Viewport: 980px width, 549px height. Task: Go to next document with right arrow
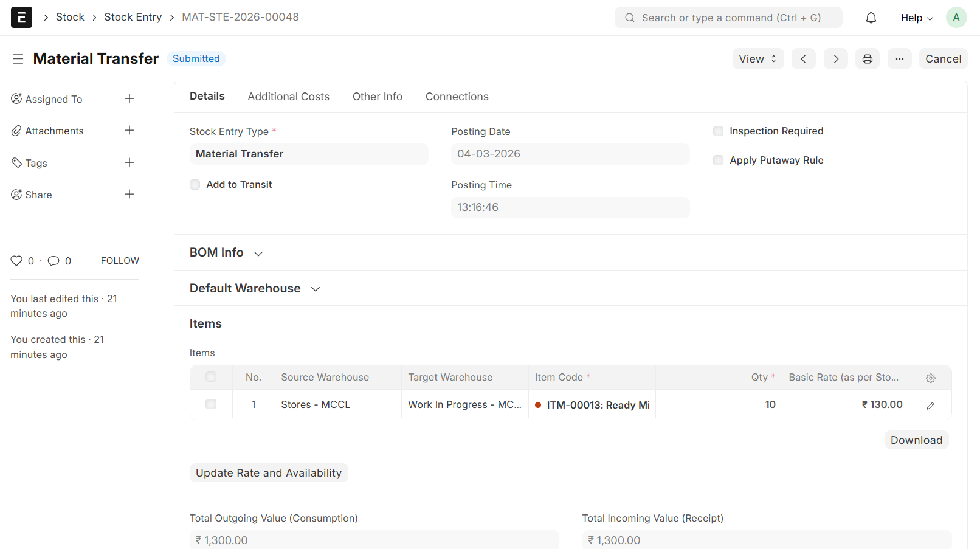click(835, 59)
